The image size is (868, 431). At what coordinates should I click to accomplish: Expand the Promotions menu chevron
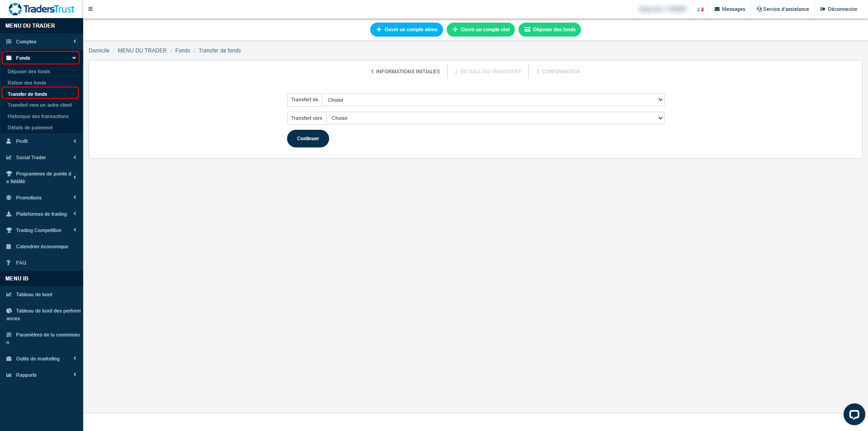75,198
